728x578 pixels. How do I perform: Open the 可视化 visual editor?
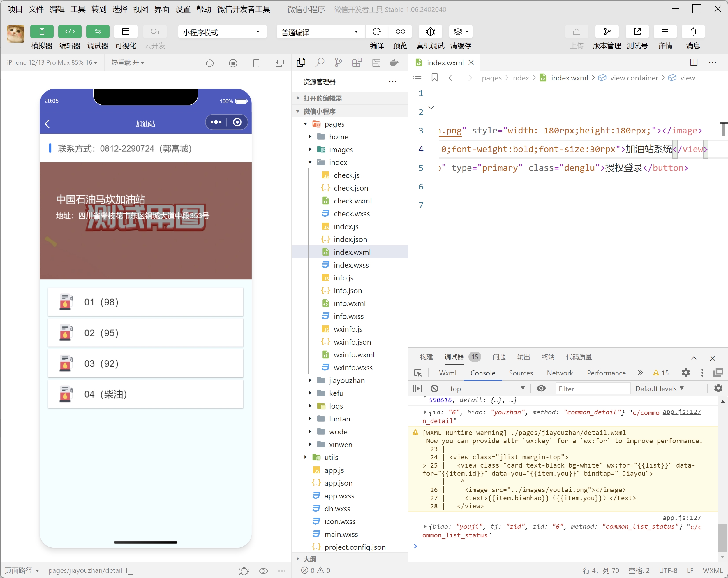[x=126, y=32]
